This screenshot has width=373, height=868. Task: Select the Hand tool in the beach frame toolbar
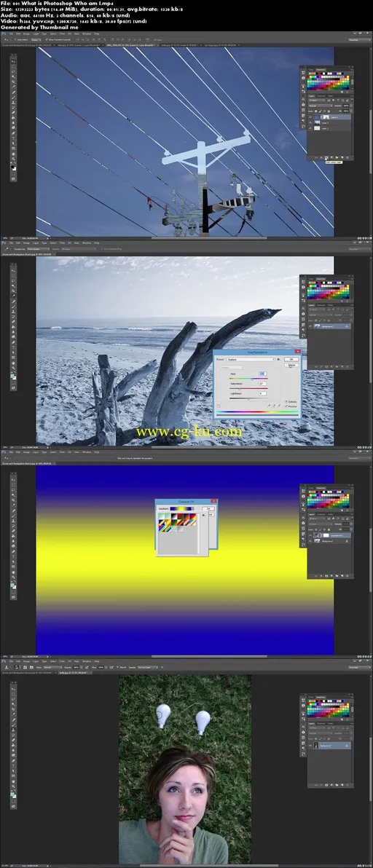[x=13, y=363]
